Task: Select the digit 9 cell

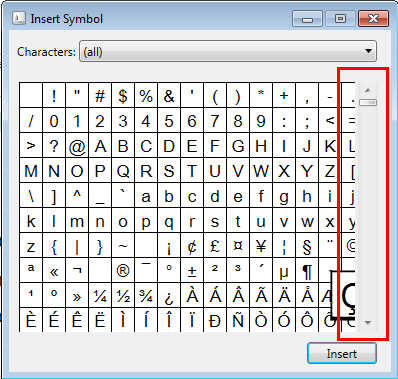Action: click(x=261, y=121)
